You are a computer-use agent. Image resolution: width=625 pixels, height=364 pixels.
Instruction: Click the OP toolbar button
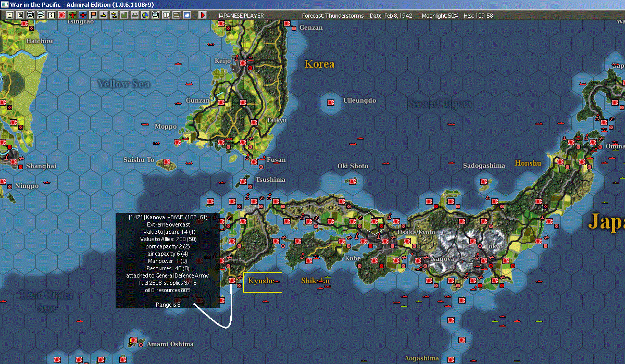(166, 15)
